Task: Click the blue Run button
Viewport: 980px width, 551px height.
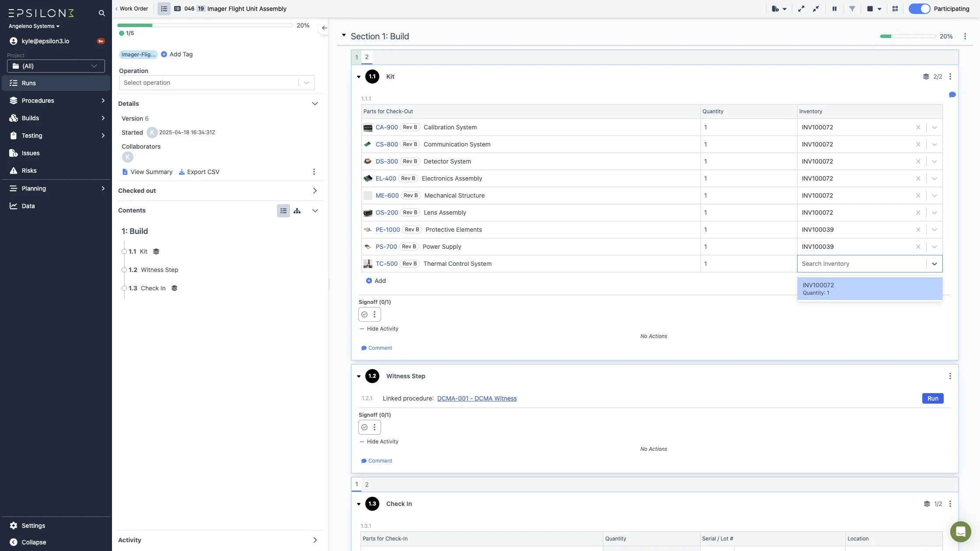Action: [x=932, y=398]
